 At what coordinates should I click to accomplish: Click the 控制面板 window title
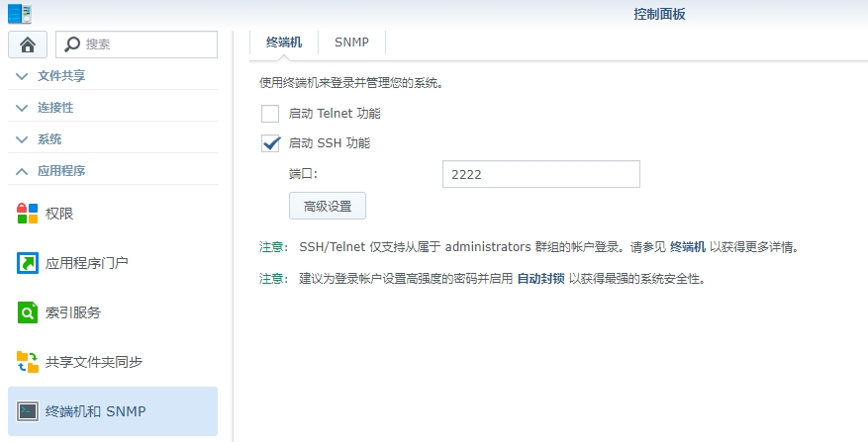pos(659,14)
